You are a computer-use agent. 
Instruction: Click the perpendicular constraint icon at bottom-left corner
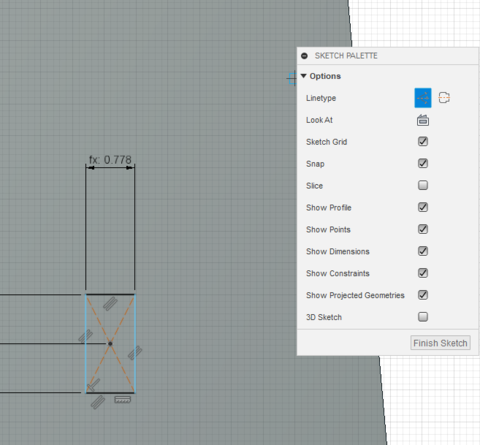click(93, 385)
